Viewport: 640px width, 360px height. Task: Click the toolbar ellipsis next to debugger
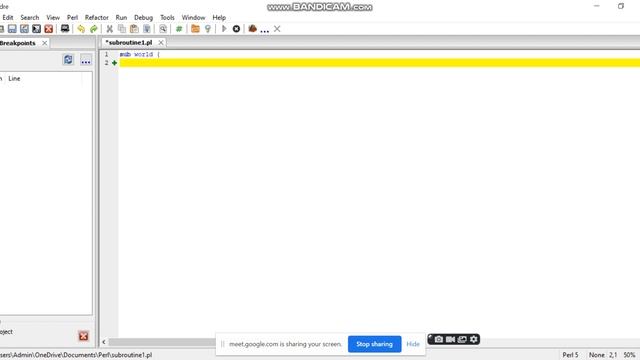pyautogui.click(x=264, y=30)
